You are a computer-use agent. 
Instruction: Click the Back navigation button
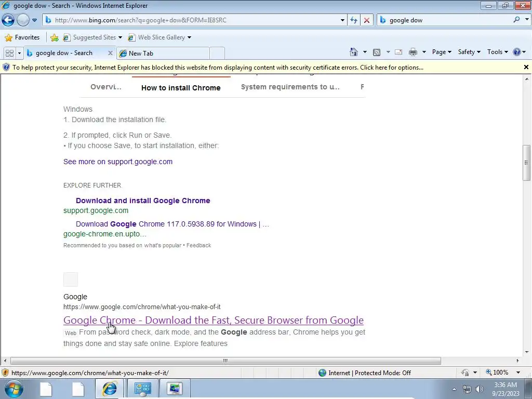[8, 20]
